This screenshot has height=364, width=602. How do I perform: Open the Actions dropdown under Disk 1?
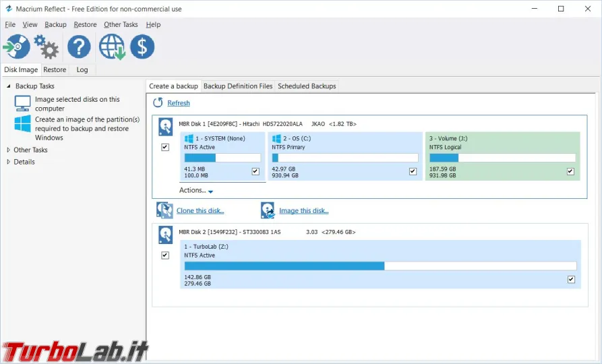[196, 191]
